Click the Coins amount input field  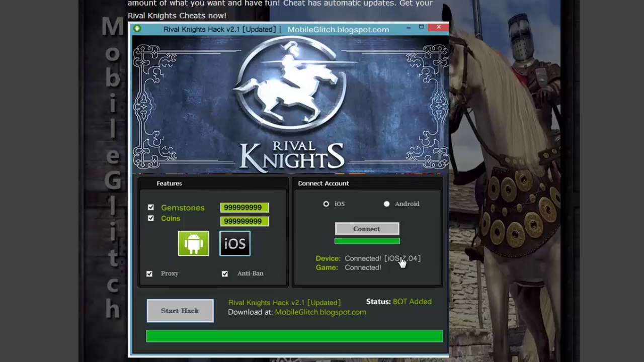[245, 221]
